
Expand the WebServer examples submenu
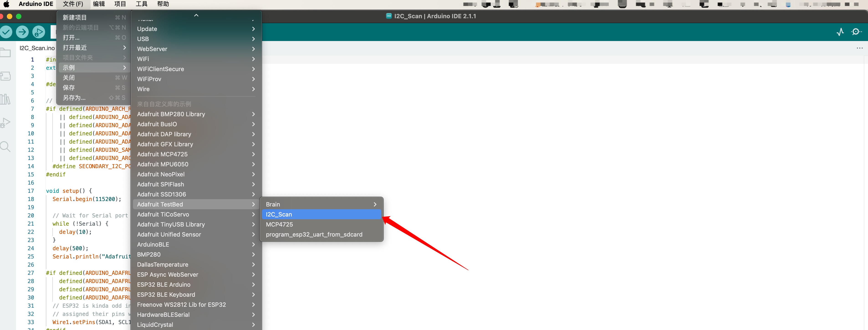[x=196, y=49]
